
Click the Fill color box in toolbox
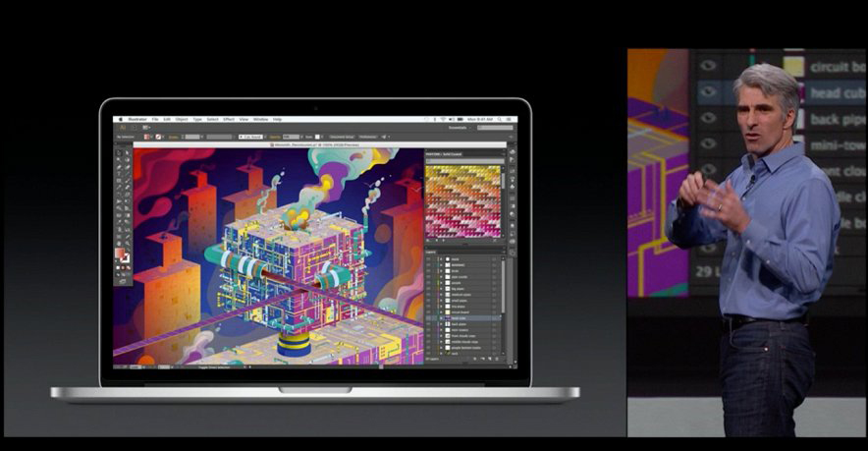[120, 253]
